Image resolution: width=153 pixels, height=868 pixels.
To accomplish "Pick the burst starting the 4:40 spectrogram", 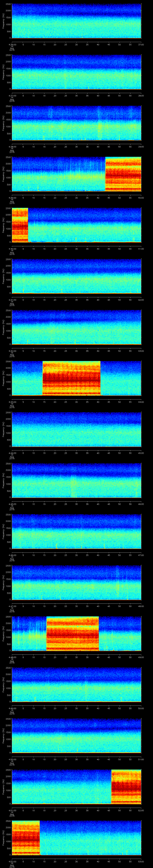I will tap(20, 225).
